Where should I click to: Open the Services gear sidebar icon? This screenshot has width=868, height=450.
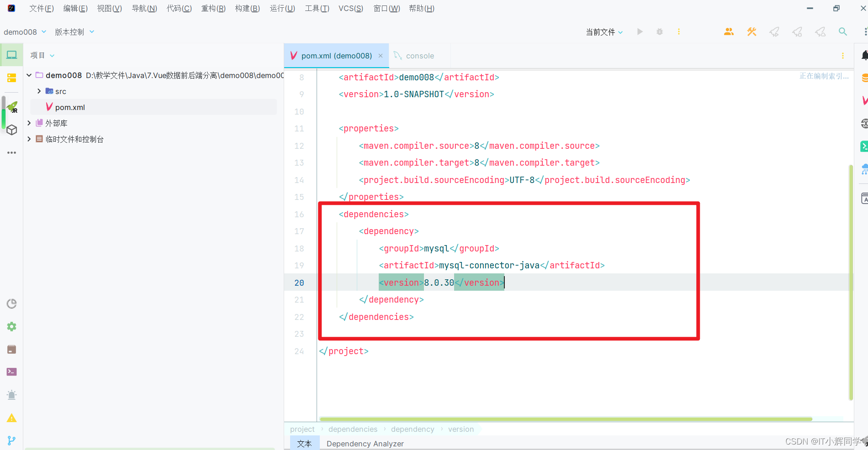coord(12,327)
